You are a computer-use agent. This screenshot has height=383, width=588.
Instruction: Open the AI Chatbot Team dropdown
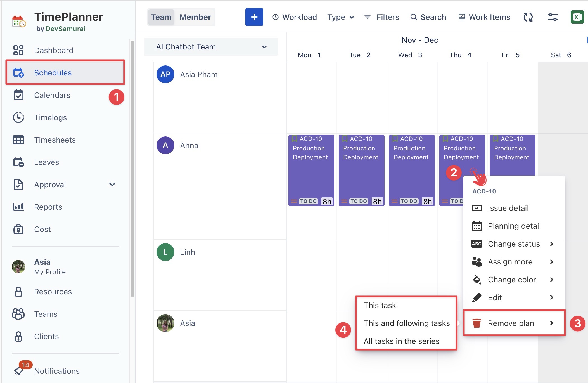[x=211, y=47]
